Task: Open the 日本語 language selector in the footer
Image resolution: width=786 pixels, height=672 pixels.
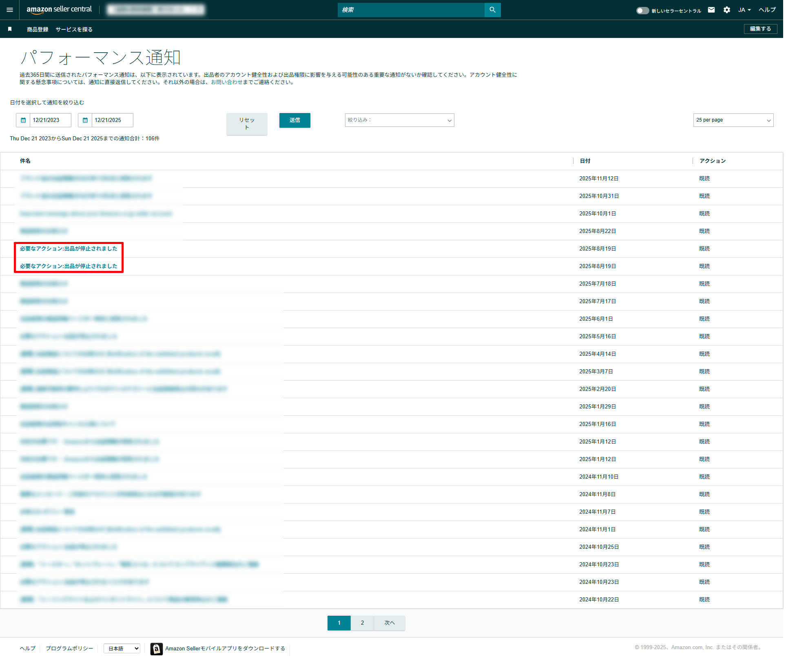Action: [122, 648]
